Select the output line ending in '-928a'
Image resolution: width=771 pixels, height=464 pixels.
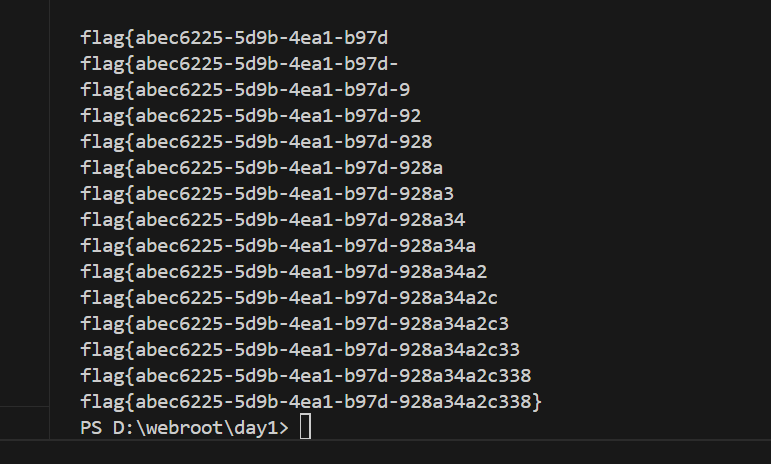[x=262, y=168]
